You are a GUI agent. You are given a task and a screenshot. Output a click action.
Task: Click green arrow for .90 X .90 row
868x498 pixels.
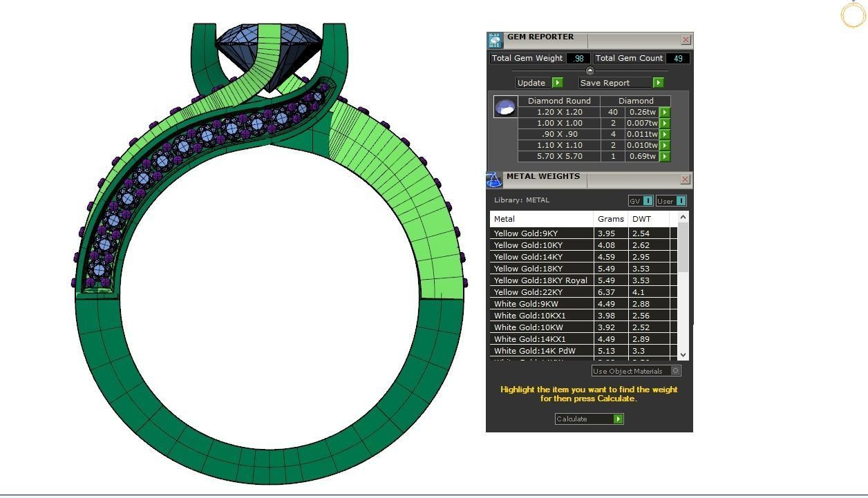tap(665, 134)
